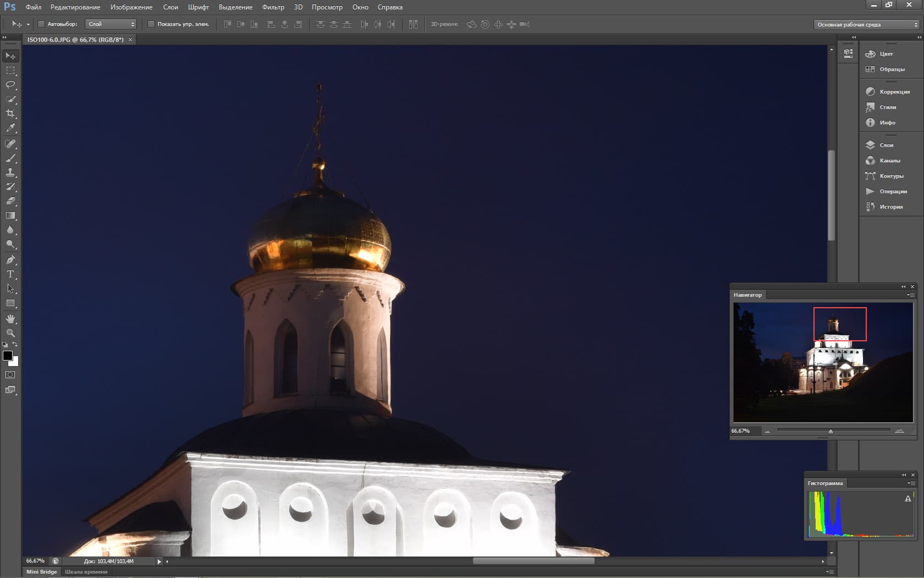Pick the Eyedropper tool

(10, 128)
